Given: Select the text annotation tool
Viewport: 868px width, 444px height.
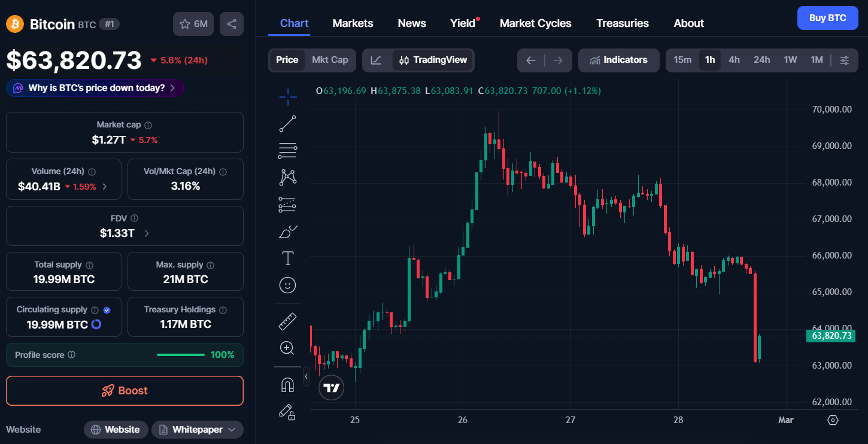Looking at the screenshot, I should pyautogui.click(x=287, y=258).
